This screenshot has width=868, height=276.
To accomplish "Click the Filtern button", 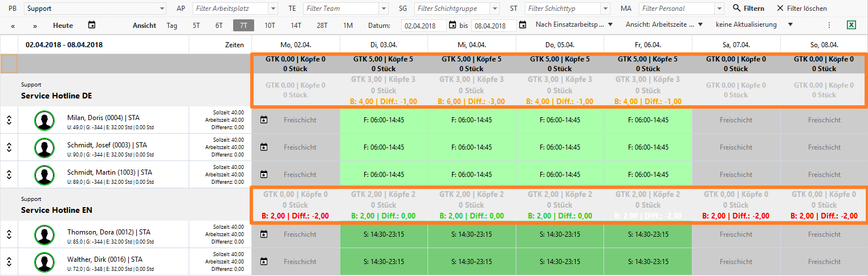I will pos(748,9).
